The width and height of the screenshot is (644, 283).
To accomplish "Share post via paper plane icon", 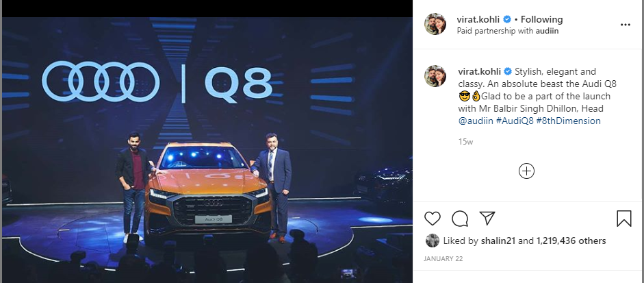I will coord(487,219).
